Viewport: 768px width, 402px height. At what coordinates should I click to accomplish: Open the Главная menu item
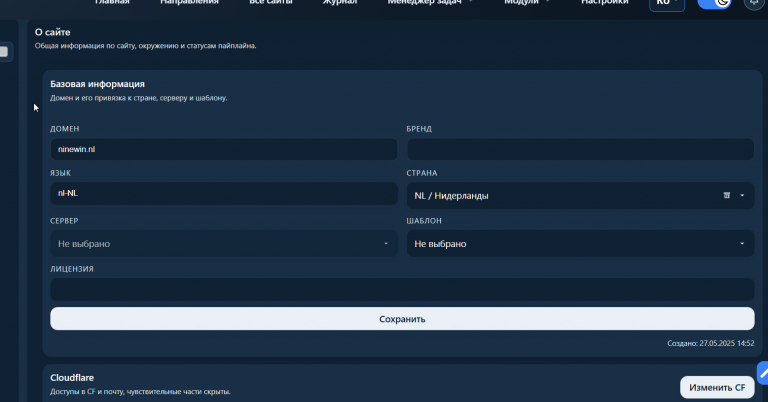pyautogui.click(x=112, y=2)
